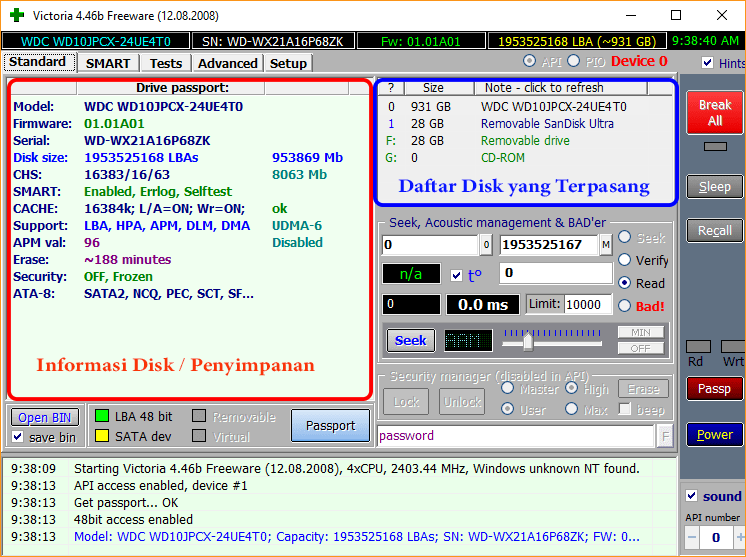Click the F button next to password field
Screen dimensions: 746x557
click(665, 436)
